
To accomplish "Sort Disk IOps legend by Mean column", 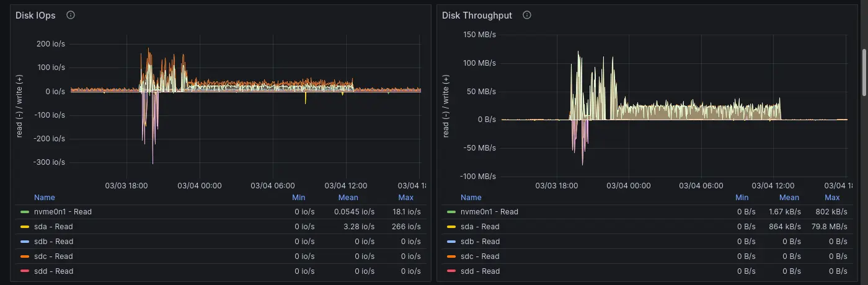I will [348, 198].
